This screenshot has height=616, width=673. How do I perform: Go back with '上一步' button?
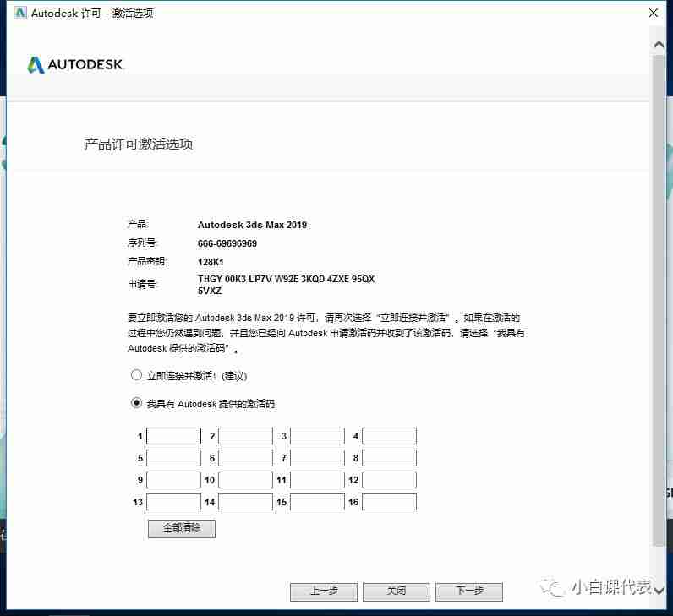click(x=324, y=591)
